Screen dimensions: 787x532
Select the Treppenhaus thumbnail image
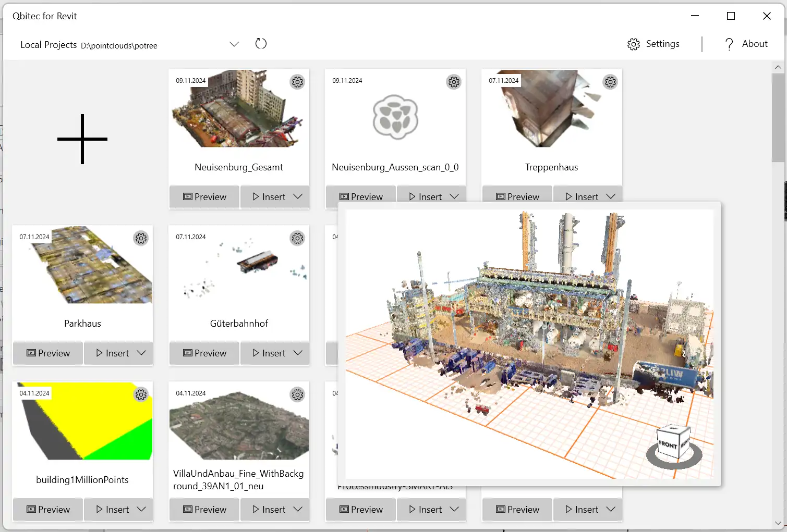(552, 108)
